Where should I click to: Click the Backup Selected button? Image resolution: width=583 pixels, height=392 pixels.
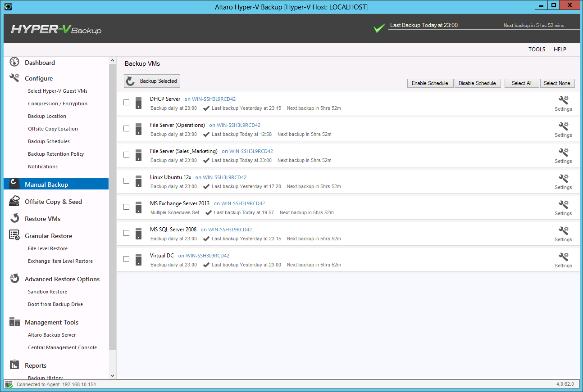152,81
